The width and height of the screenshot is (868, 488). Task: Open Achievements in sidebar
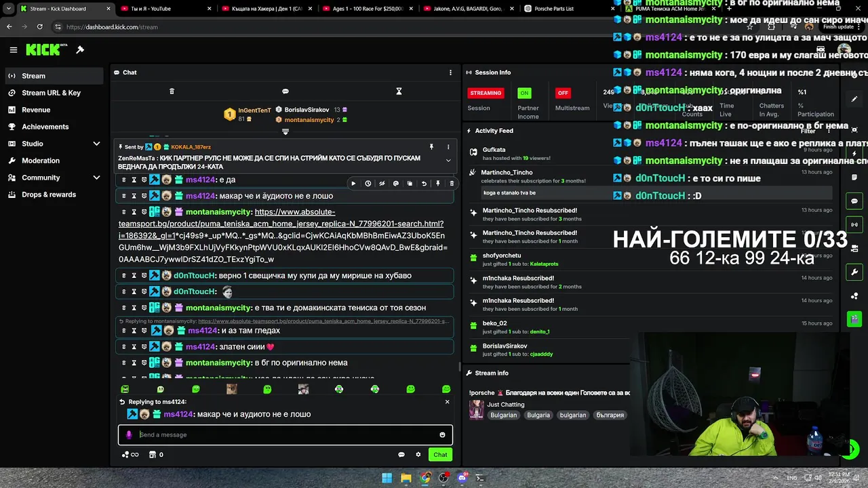click(x=54, y=127)
